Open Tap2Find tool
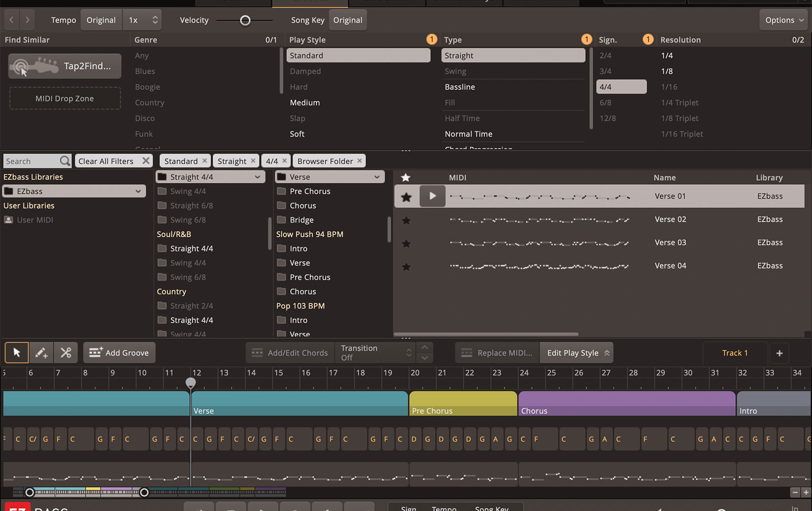The height and width of the screenshot is (511, 812). click(x=64, y=66)
